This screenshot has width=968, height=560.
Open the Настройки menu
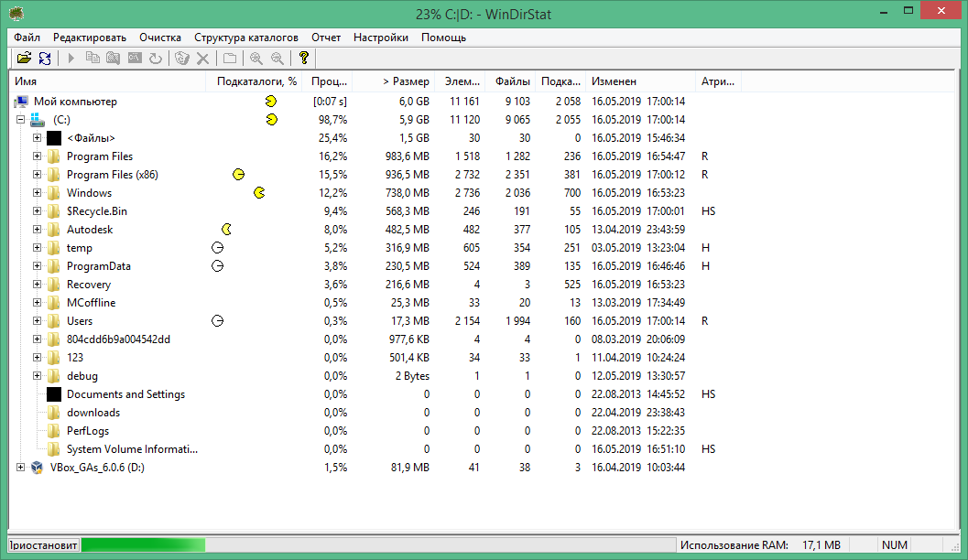[x=380, y=38]
